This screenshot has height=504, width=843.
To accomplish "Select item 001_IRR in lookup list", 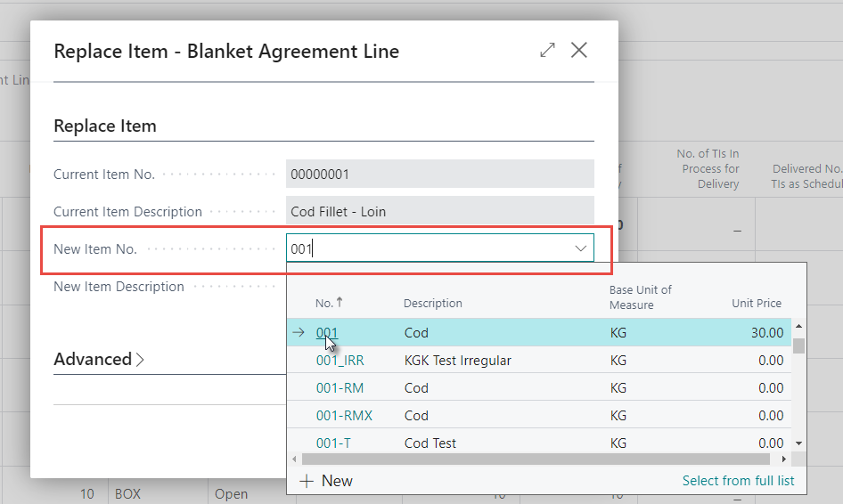I will (x=340, y=361).
